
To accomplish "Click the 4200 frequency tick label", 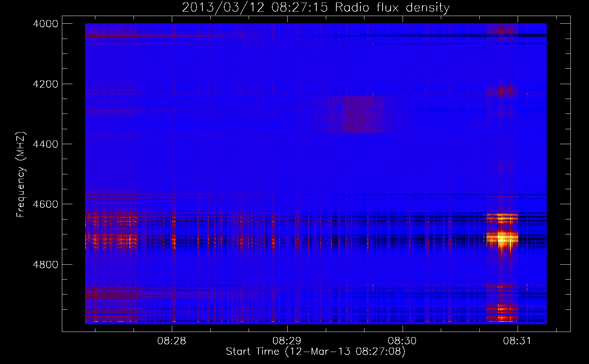I will (46, 84).
